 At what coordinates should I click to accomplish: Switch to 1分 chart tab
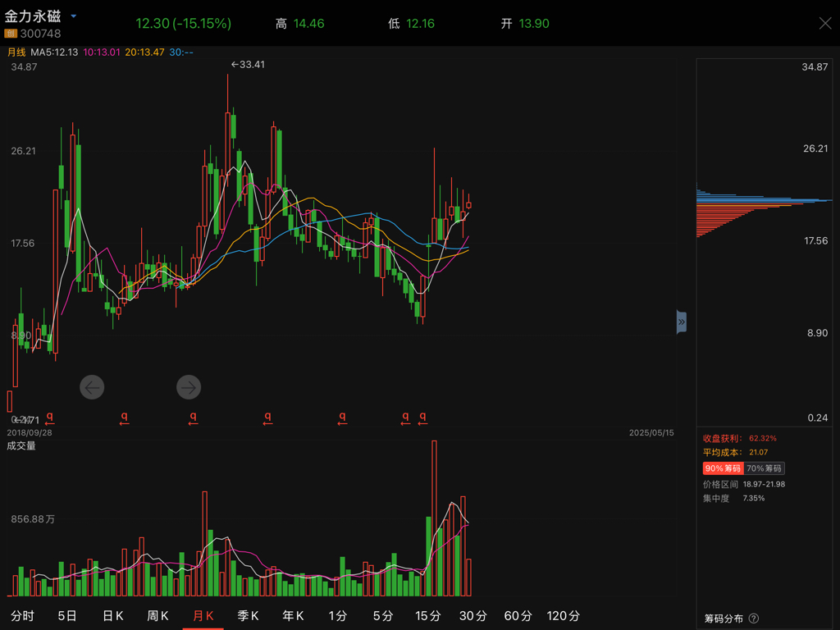click(x=338, y=616)
